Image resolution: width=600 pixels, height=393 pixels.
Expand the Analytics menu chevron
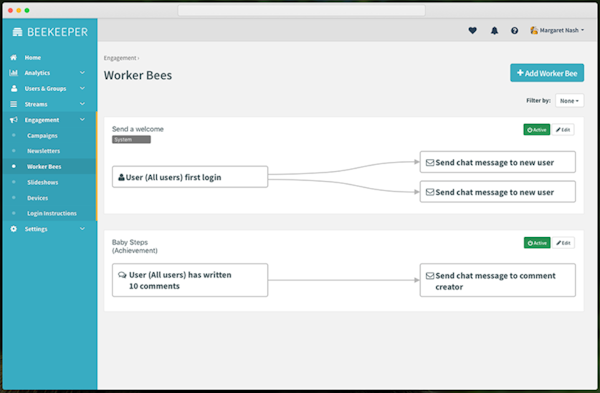[82, 73]
